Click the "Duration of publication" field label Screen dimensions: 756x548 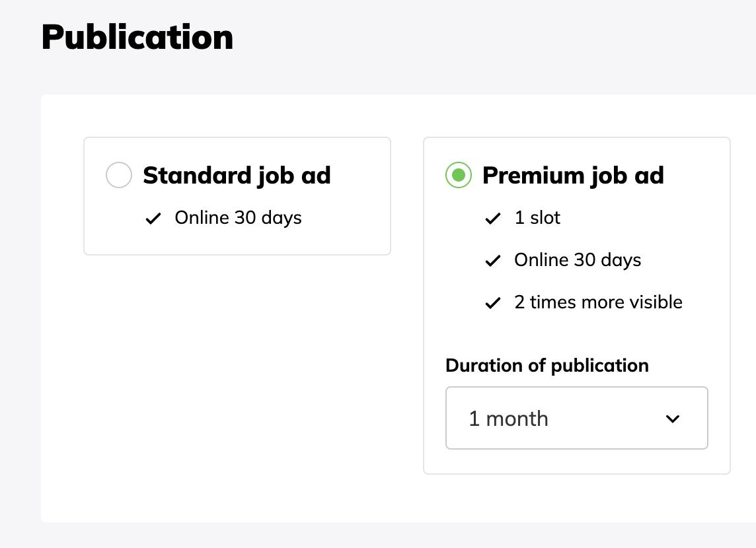click(547, 365)
